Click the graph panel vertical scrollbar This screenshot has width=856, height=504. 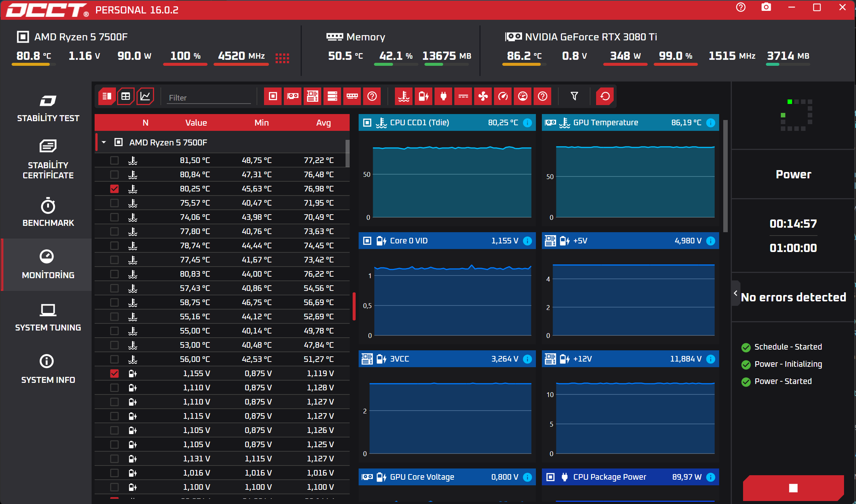(x=725, y=176)
